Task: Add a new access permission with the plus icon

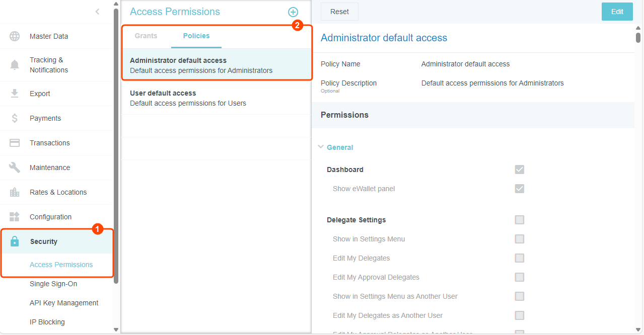Action: tap(293, 12)
